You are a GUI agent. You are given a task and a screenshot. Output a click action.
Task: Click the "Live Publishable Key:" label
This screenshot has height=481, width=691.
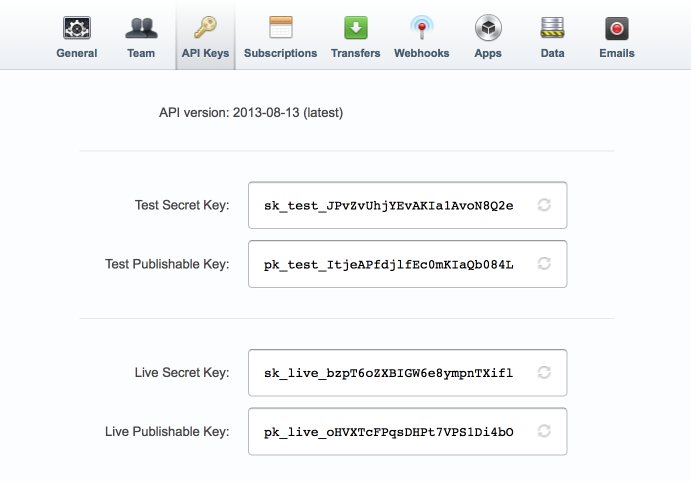tap(168, 432)
